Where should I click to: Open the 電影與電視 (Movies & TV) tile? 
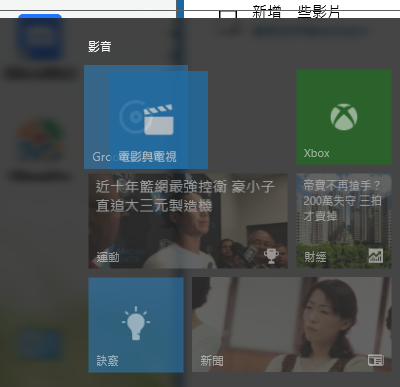[x=159, y=120]
